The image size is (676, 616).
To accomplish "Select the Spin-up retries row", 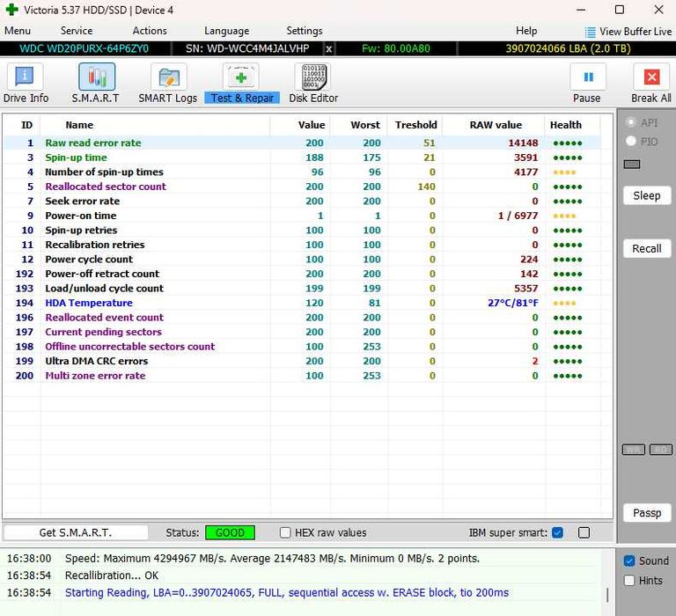I will pos(302,231).
